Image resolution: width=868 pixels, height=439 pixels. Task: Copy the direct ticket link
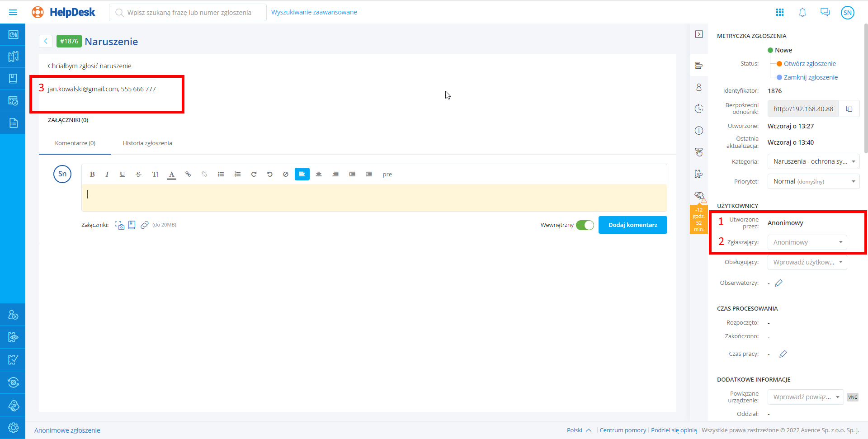pos(849,109)
